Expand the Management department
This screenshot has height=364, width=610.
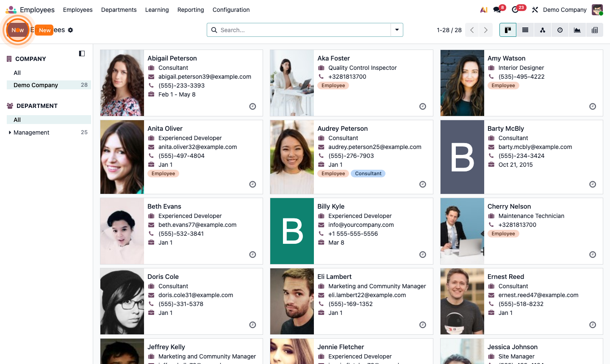(11, 132)
